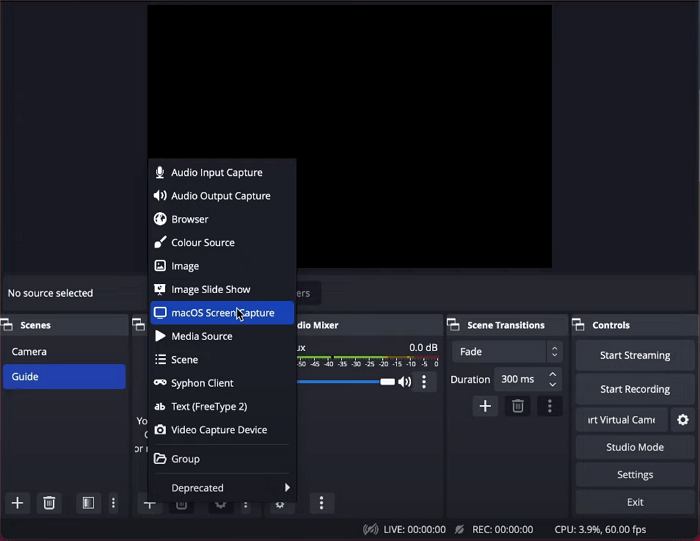Open scene filters icon in Scenes panel
The image size is (700, 541).
[x=88, y=503]
